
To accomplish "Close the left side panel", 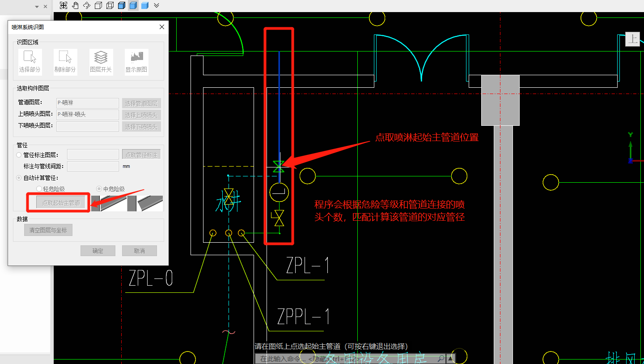I will tap(46, 7).
